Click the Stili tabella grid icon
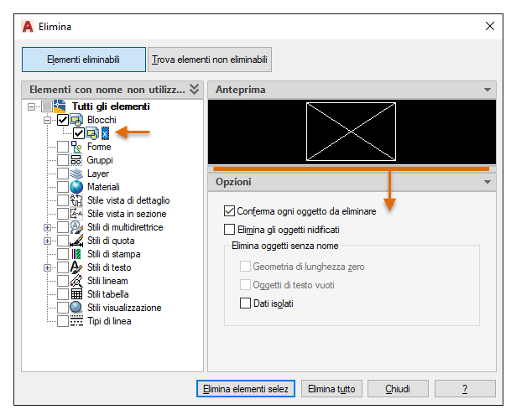 (76, 294)
